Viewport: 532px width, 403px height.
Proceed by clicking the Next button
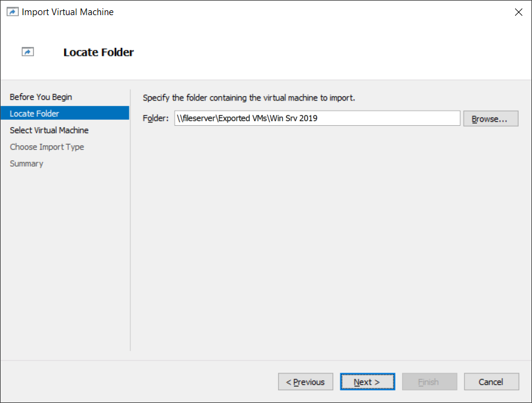coord(367,382)
